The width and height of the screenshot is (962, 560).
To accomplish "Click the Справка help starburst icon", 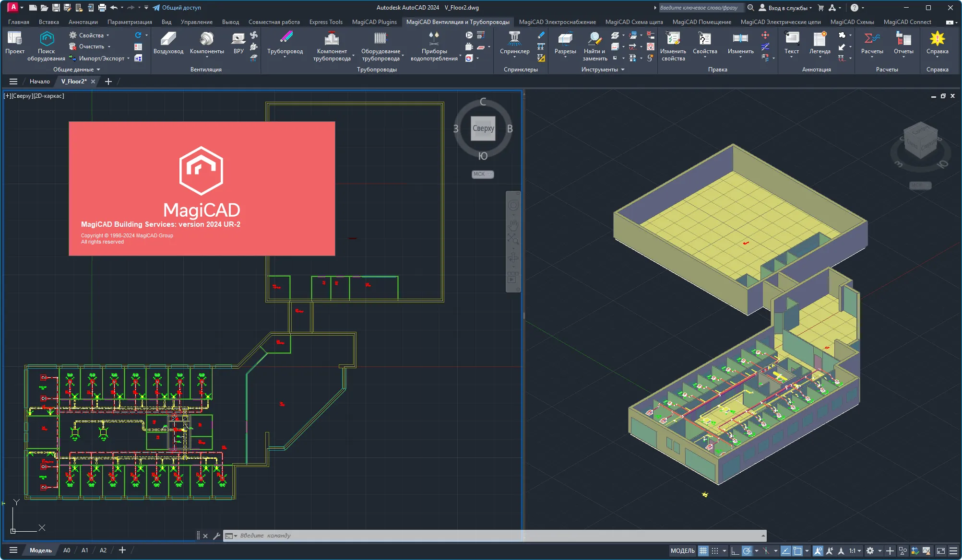I will 937,39.
